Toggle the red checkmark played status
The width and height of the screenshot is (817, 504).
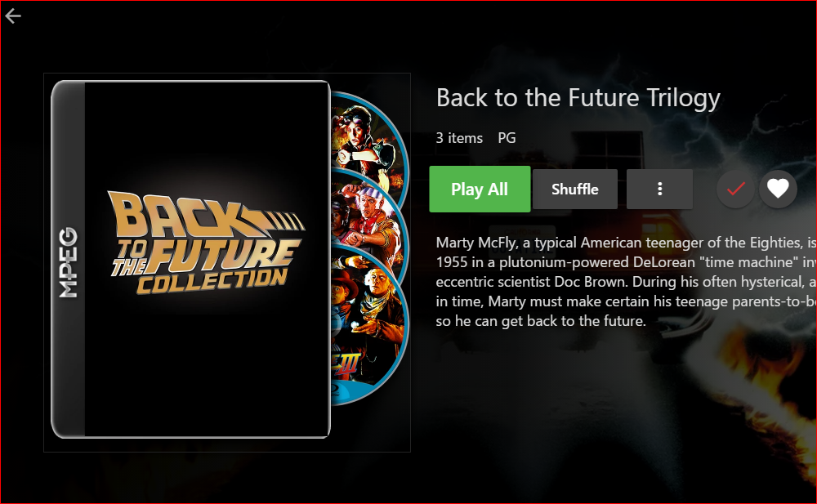tap(736, 189)
